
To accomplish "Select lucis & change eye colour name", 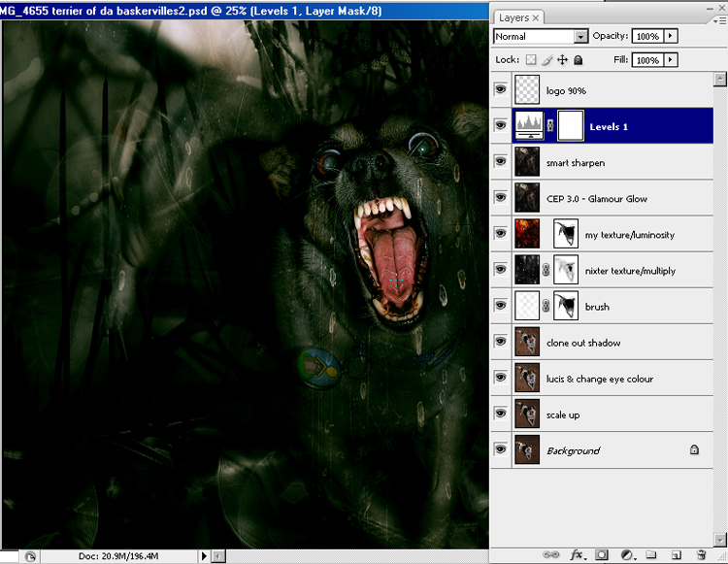I will tap(600, 379).
